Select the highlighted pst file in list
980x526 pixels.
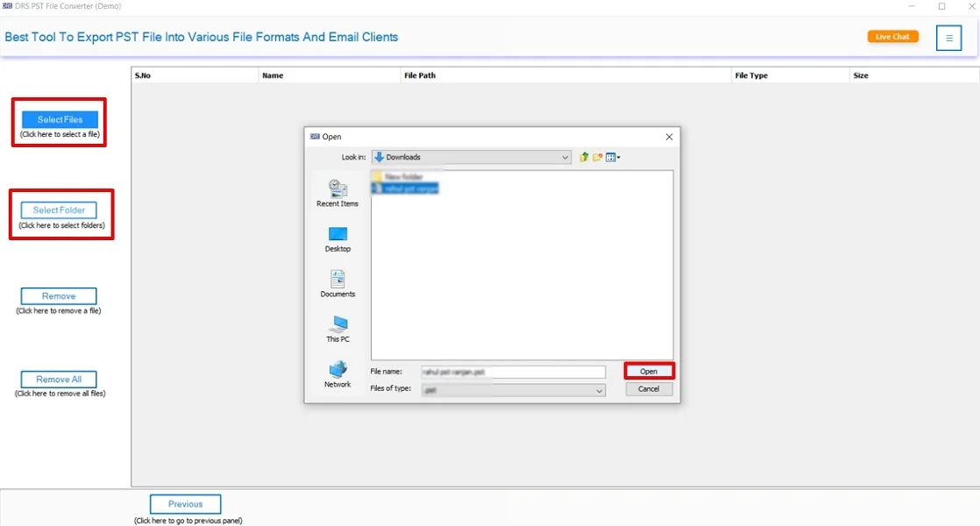(405, 188)
